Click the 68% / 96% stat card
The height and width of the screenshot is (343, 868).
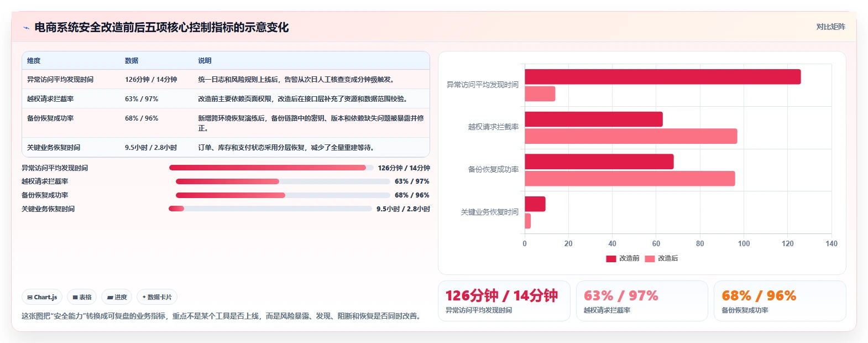pyautogui.click(x=780, y=301)
